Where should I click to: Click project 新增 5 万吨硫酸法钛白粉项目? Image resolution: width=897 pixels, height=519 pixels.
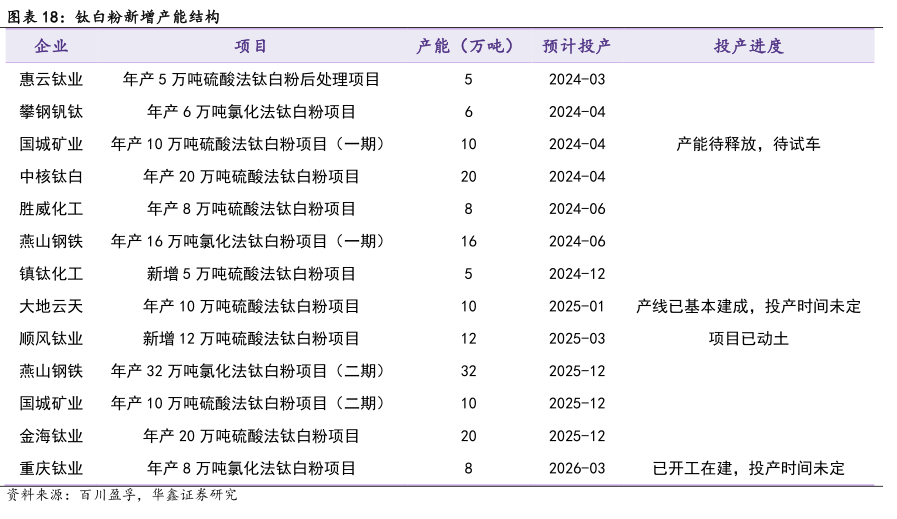click(251, 274)
